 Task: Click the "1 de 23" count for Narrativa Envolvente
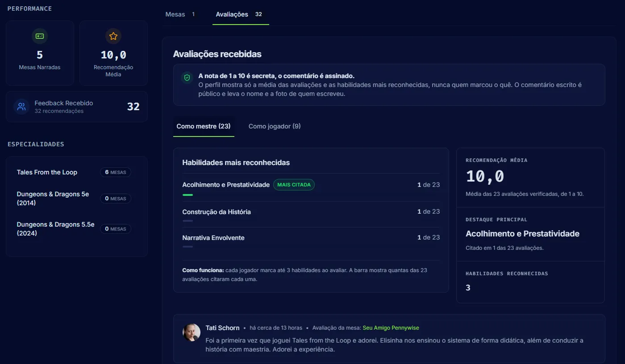click(x=429, y=238)
